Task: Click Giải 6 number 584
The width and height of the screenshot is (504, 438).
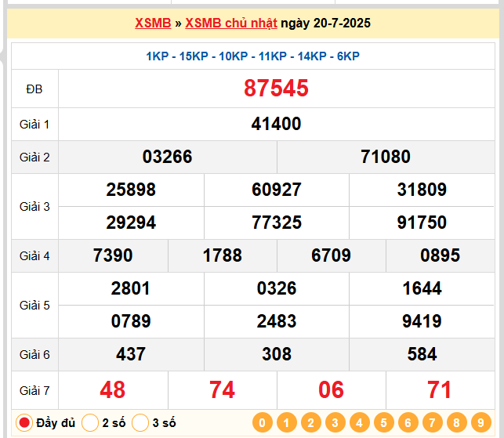Action: pos(422,354)
